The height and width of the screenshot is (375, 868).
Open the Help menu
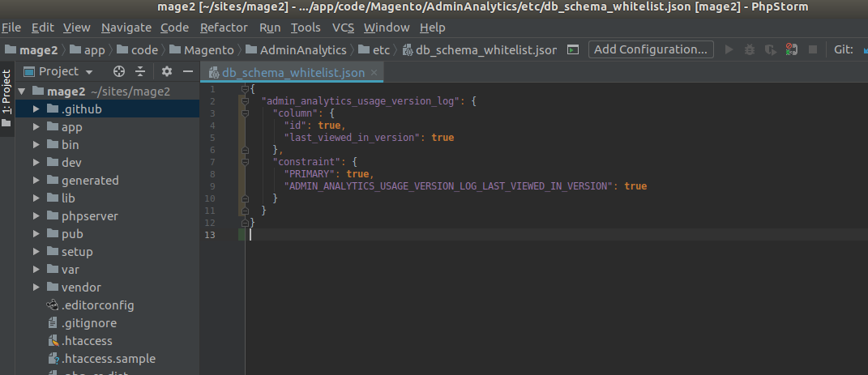coord(432,27)
